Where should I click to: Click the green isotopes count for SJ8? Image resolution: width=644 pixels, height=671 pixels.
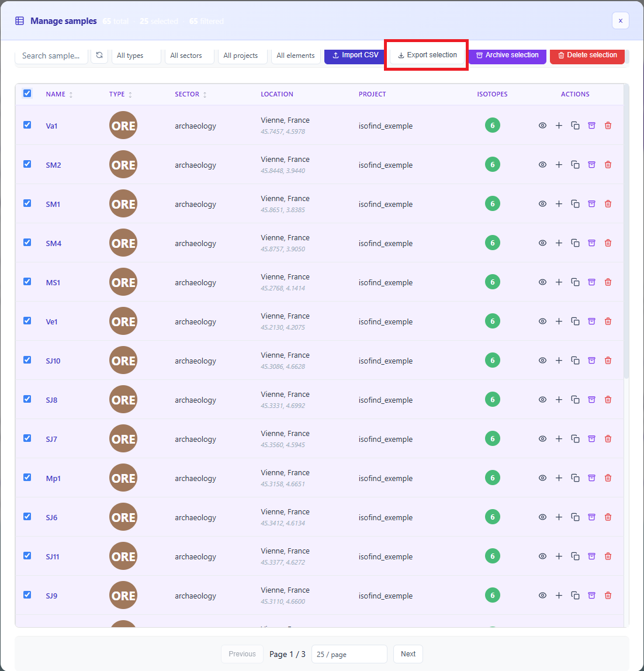point(493,399)
